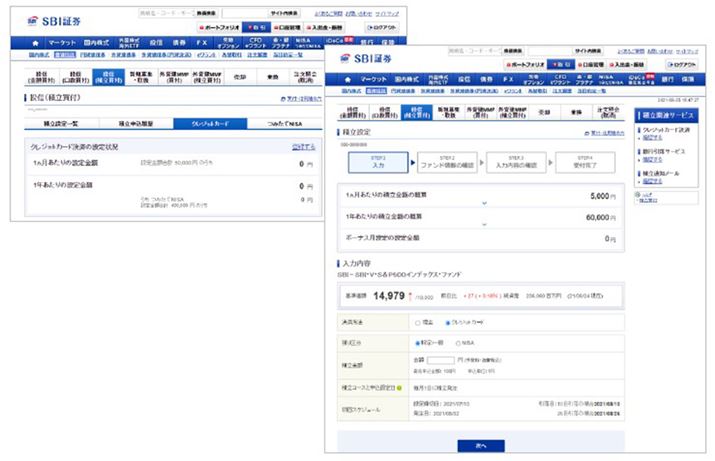
Task: Click the 次へ button
Action: pos(479,445)
